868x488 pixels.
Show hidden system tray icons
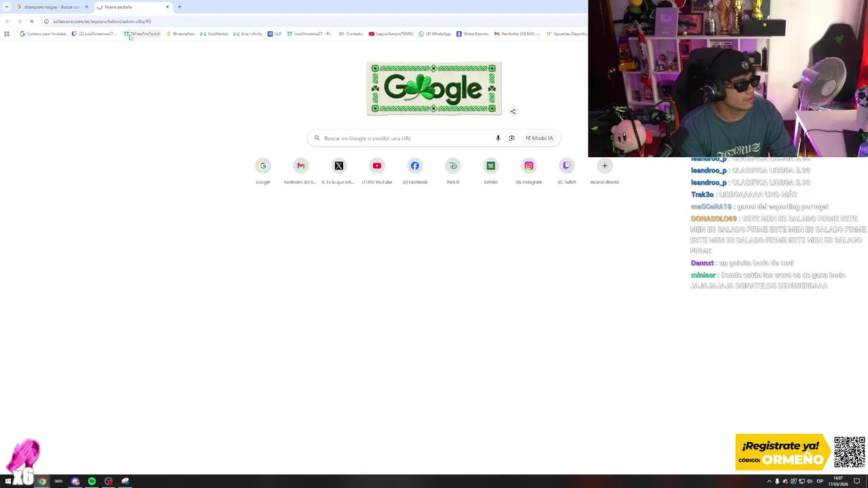tap(769, 481)
